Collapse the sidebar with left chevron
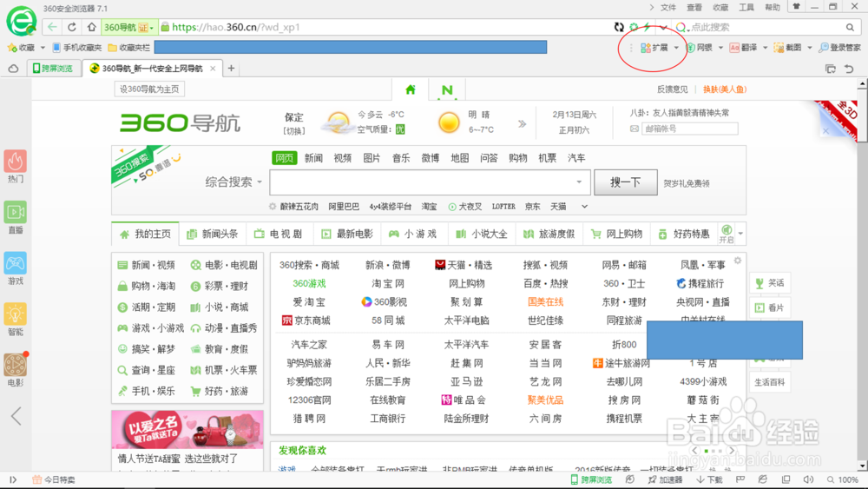This screenshot has width=868, height=489. tap(16, 415)
